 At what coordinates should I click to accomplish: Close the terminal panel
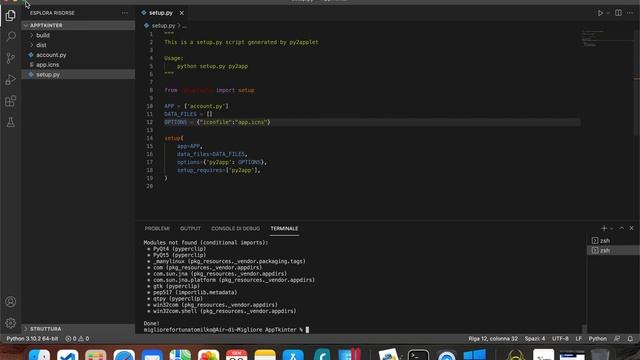pyautogui.click(x=631, y=228)
